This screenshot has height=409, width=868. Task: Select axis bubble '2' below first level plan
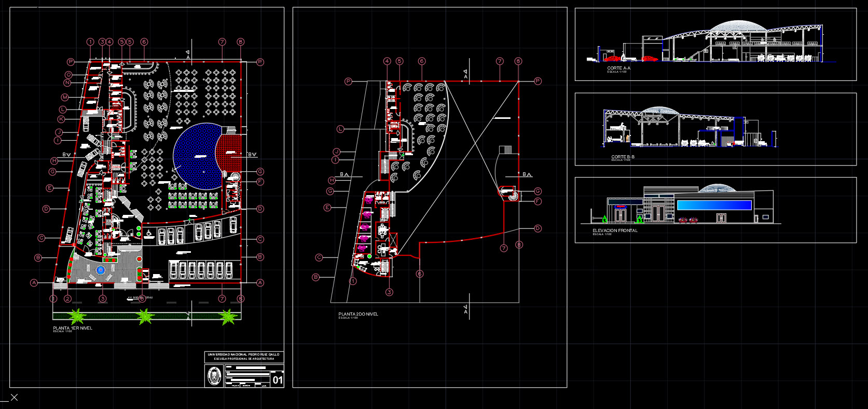(67, 298)
